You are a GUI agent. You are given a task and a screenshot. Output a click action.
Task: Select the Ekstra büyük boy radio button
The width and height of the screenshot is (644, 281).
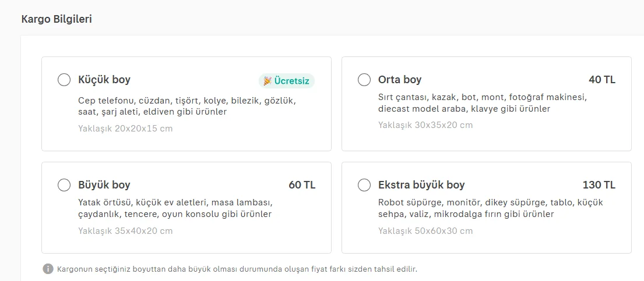(x=364, y=185)
